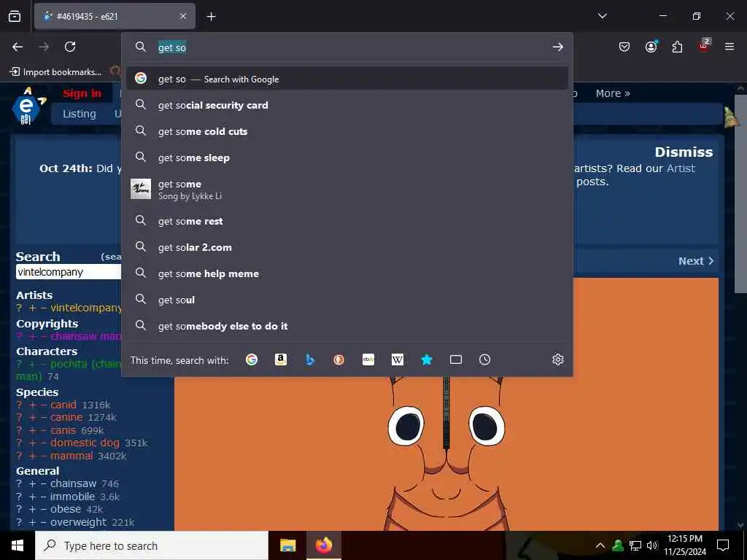
Task: Open the immobile general tag
Action: [x=72, y=496]
